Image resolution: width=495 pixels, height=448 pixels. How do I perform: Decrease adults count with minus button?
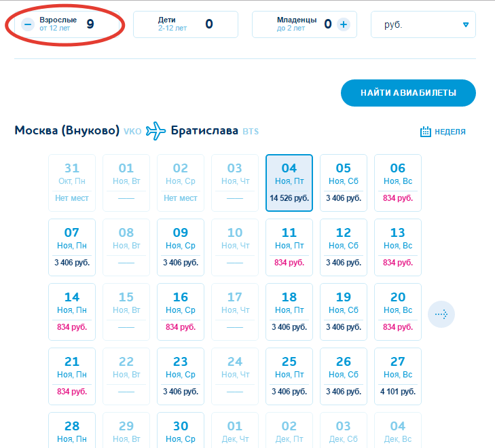point(28,24)
